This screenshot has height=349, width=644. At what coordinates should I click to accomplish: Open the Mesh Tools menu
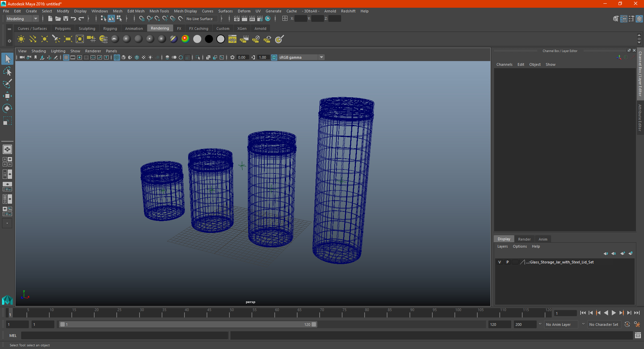[x=159, y=11]
